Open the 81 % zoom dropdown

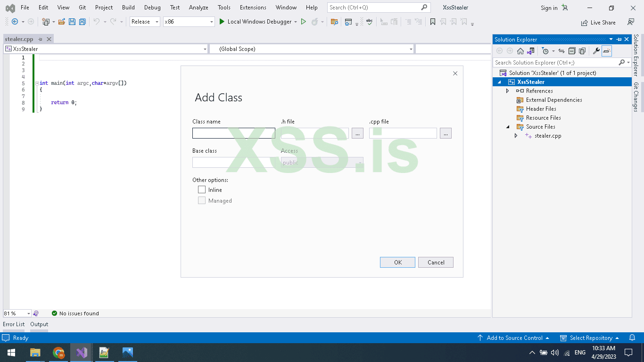click(17, 313)
